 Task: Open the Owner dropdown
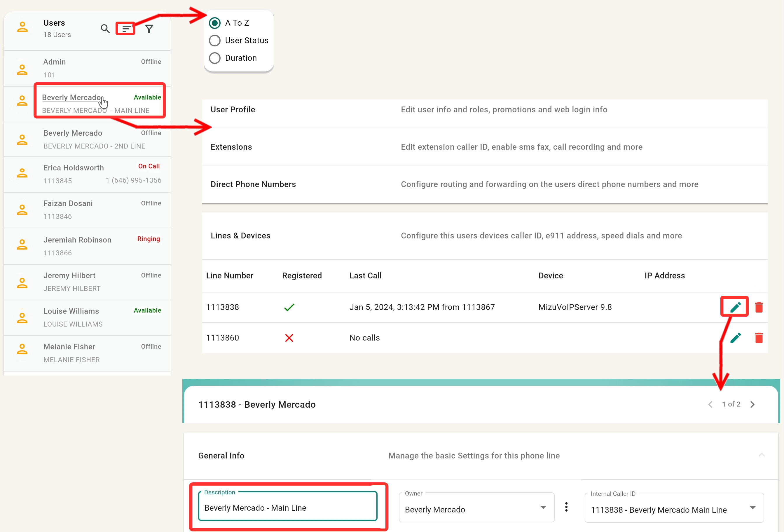click(476, 508)
